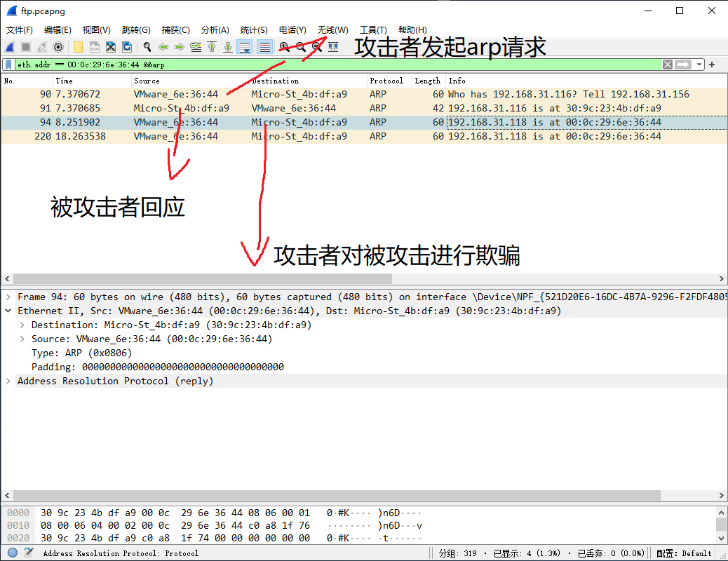The image size is (728, 561).
Task: Open the 分析(A) menu
Action: 215,30
